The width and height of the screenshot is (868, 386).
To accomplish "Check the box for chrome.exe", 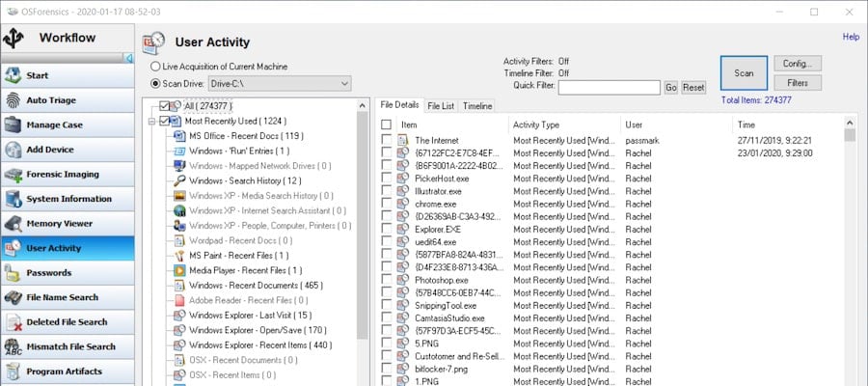I will (387, 204).
